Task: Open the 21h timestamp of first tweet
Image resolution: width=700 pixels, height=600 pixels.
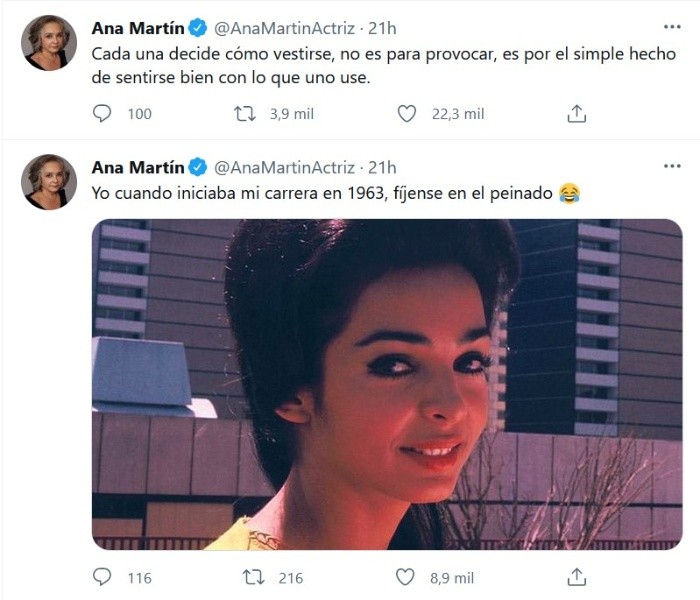Action: (382, 28)
